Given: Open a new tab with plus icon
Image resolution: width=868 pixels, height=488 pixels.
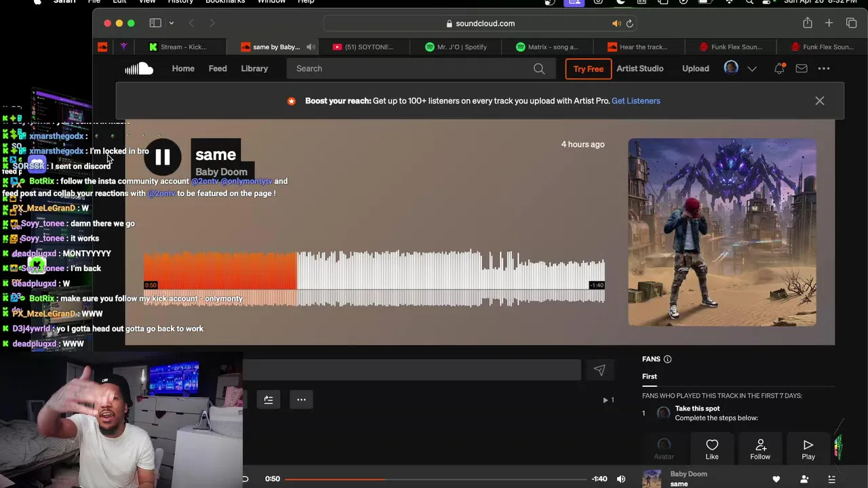Looking at the screenshot, I should pyautogui.click(x=829, y=23).
